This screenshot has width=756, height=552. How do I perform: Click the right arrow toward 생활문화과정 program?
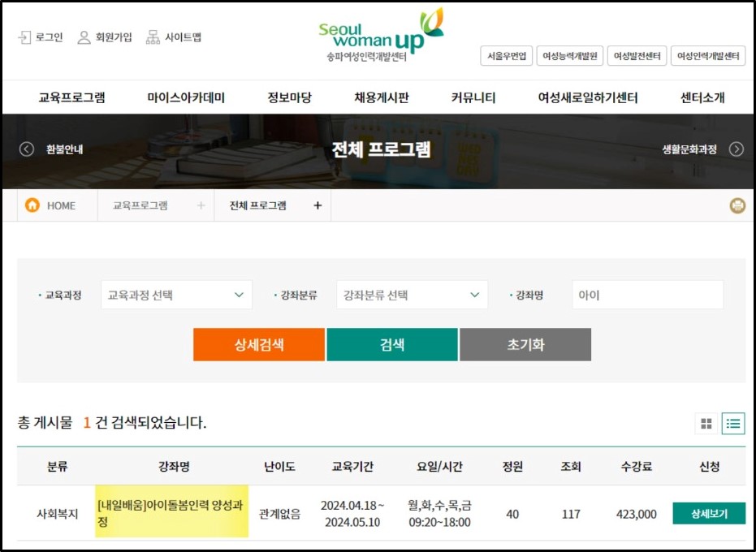[736, 149]
